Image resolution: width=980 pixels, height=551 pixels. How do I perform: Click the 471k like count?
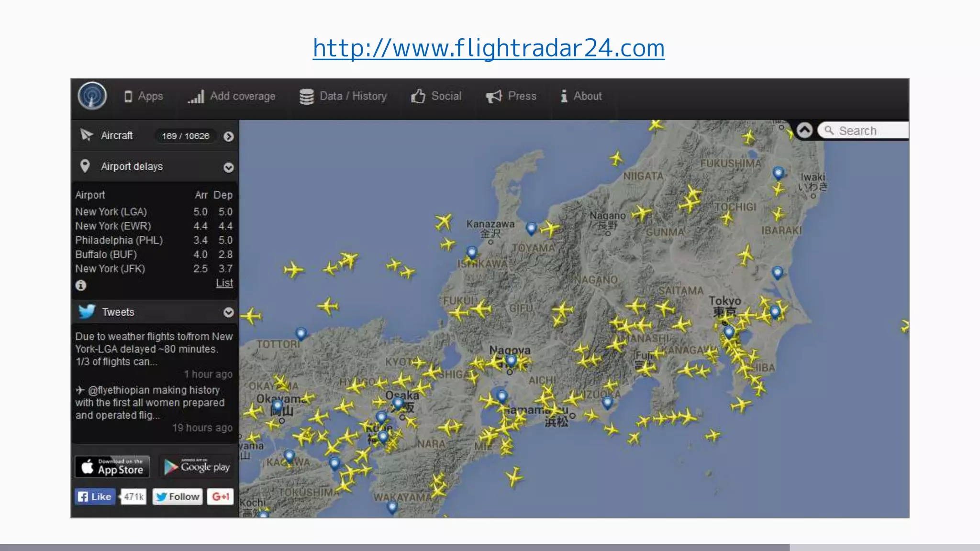(x=134, y=496)
